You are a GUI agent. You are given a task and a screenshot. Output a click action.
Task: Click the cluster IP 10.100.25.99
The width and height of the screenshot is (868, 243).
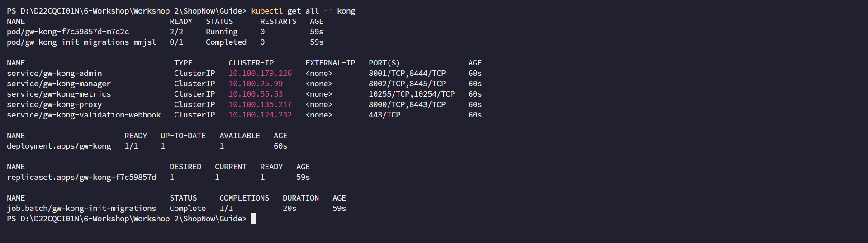point(256,84)
